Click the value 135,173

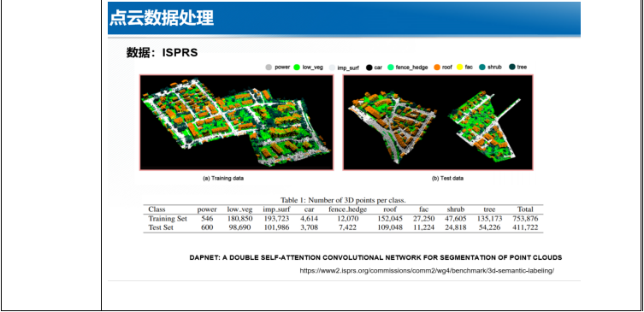tap(489, 219)
